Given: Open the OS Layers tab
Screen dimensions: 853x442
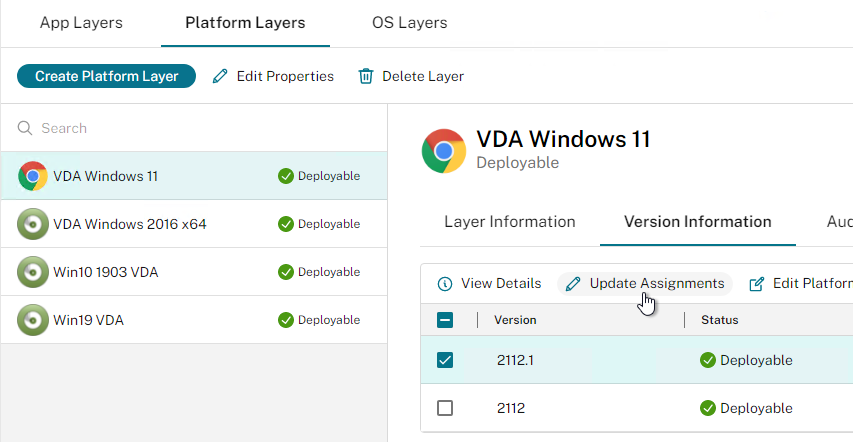Looking at the screenshot, I should tap(410, 23).
